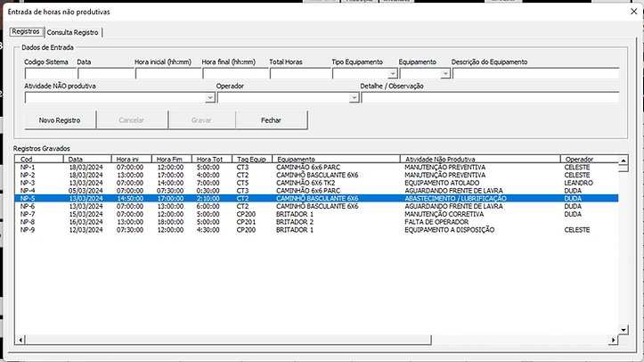Screen dimensions: 644x362
Task: Select record NP-3 in the list
Action: (x=316, y=183)
